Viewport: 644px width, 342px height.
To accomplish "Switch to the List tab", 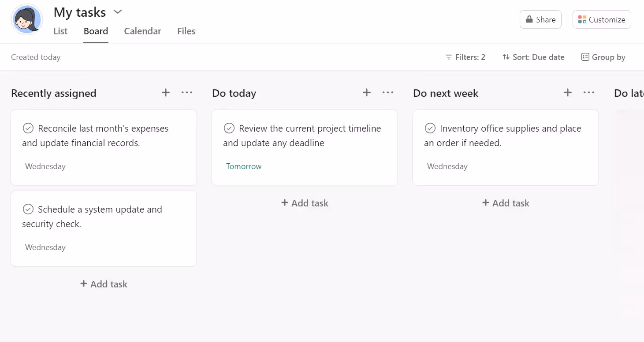I will tap(60, 31).
